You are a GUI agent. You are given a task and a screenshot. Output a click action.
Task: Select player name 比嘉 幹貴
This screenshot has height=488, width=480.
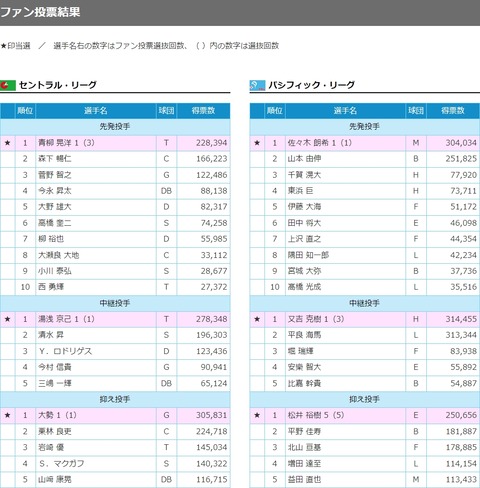tap(304, 384)
